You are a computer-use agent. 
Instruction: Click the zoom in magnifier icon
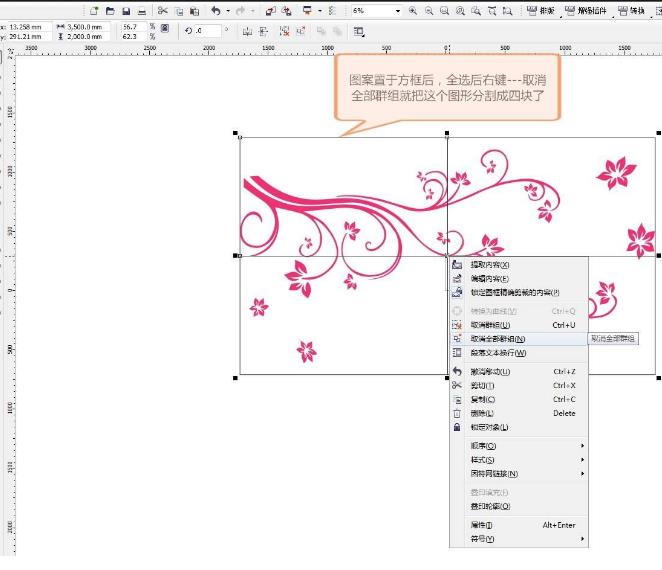point(412,11)
